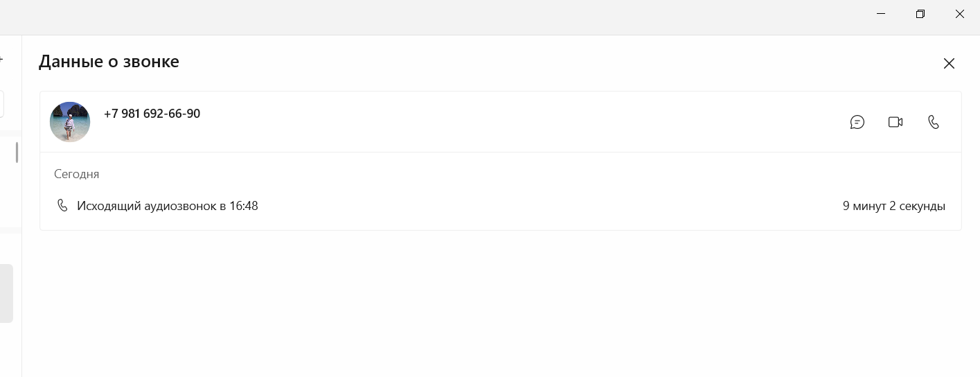Click the plus icon in left sidebar
The image size is (980, 377).
(1, 60)
